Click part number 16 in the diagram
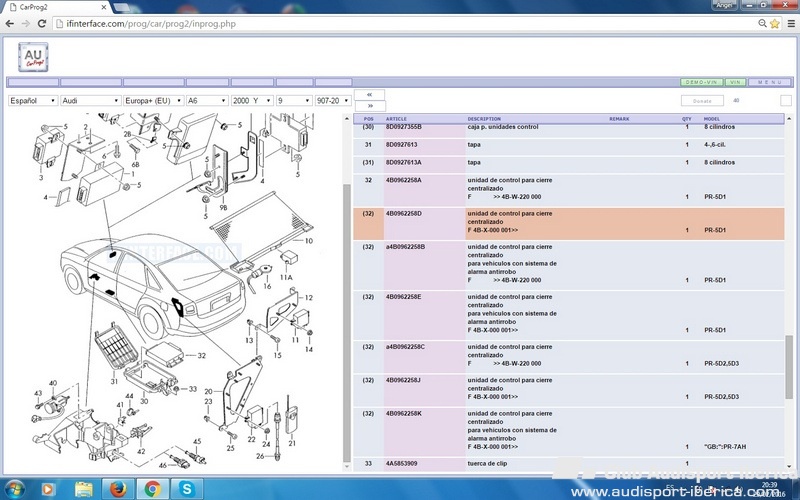Image resolution: width=800 pixels, height=500 pixels. coord(267,287)
